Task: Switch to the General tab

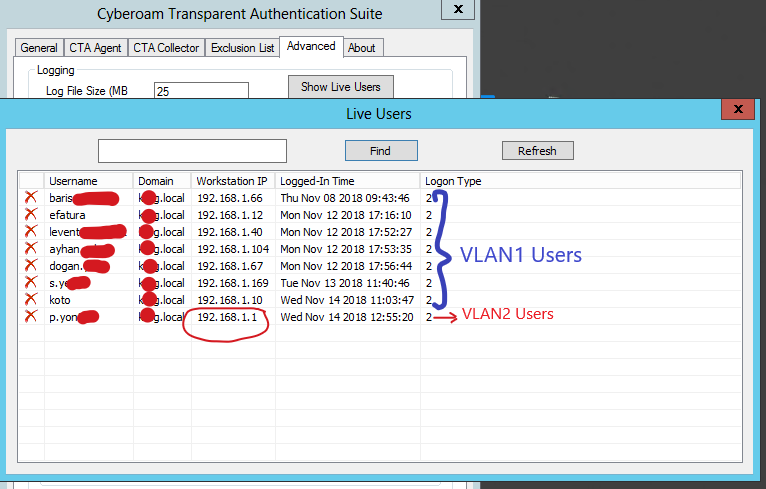Action: coord(39,48)
